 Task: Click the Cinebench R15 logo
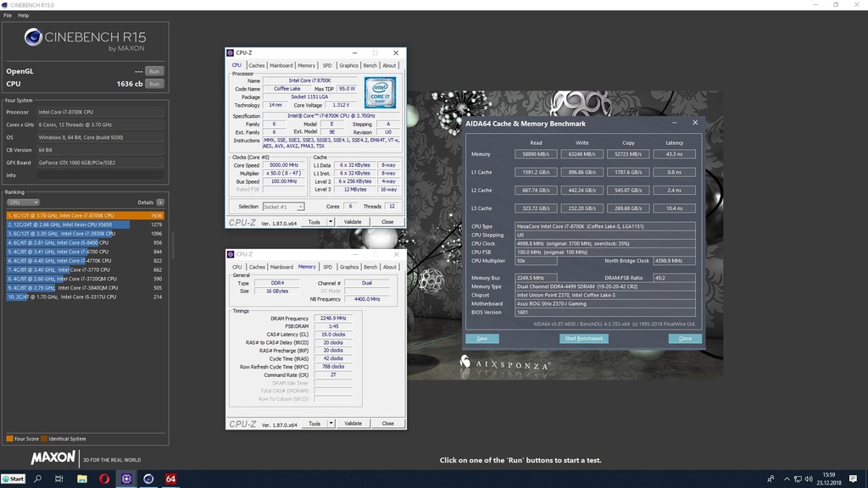(x=86, y=40)
